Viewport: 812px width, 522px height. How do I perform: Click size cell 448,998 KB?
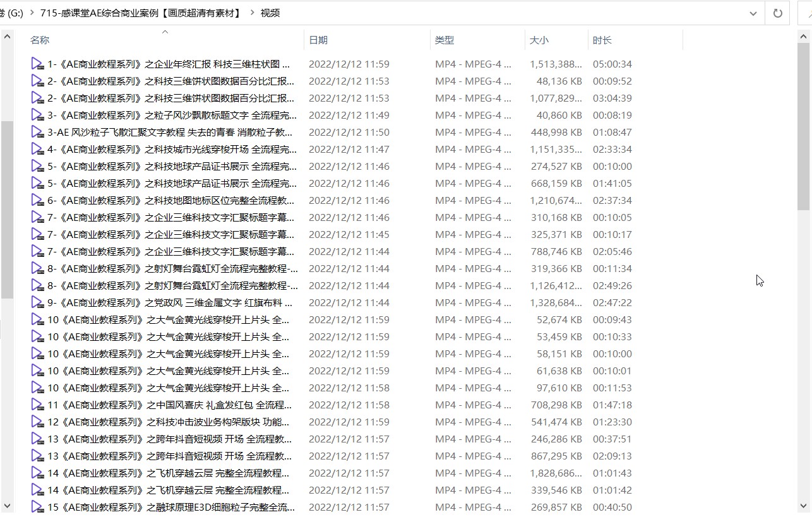559,132
